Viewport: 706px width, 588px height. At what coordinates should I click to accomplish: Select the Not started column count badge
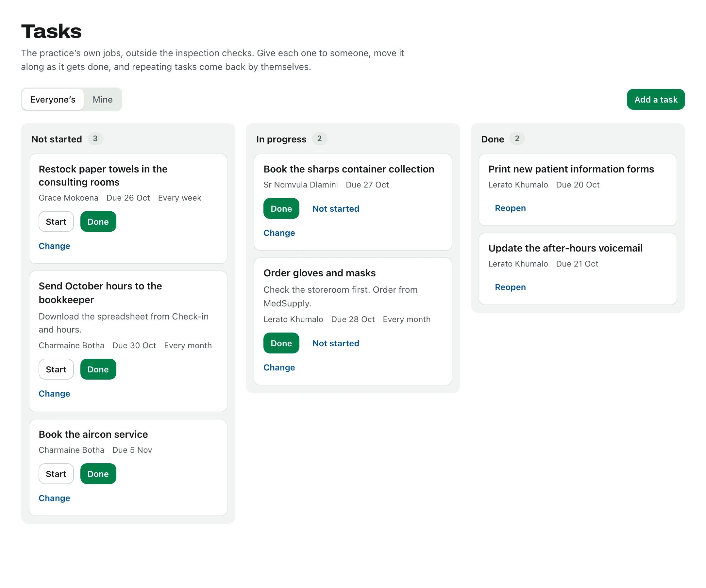point(95,139)
